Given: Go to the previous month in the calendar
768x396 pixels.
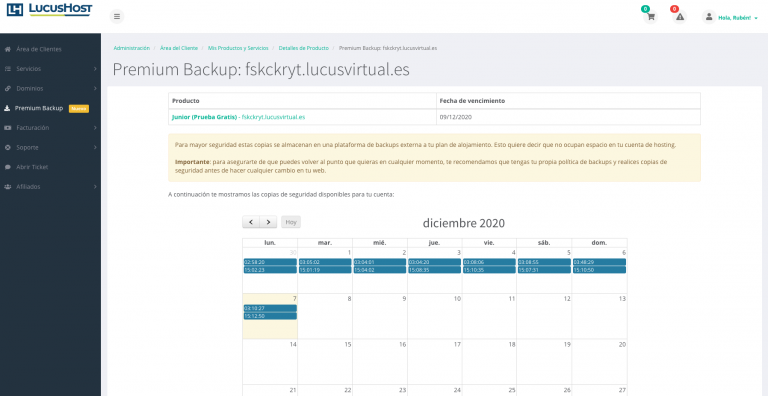Looking at the screenshot, I should coord(251,222).
